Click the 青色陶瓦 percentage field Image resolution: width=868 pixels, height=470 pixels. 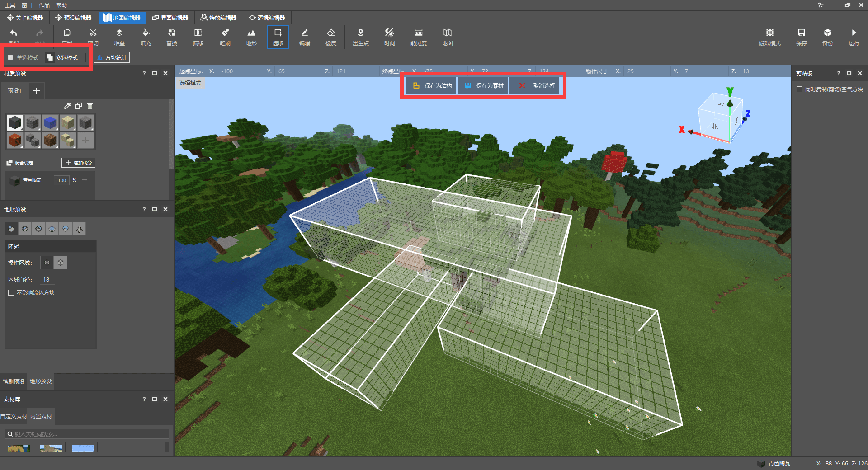point(61,180)
